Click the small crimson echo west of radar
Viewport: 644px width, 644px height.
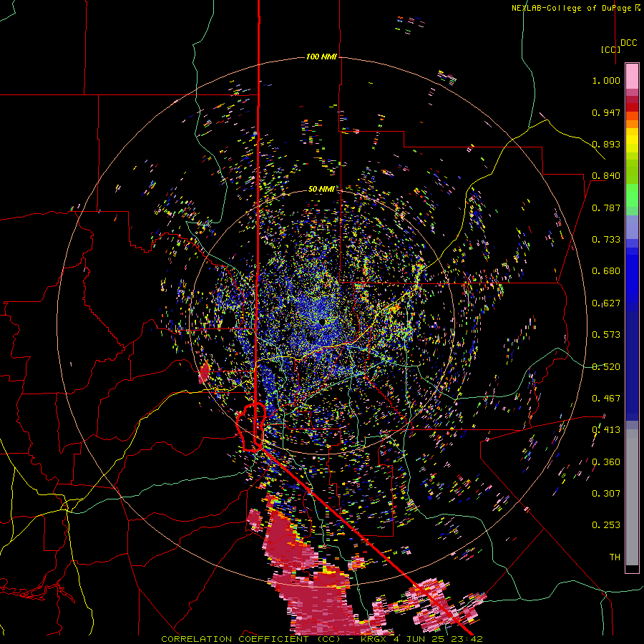click(204, 373)
